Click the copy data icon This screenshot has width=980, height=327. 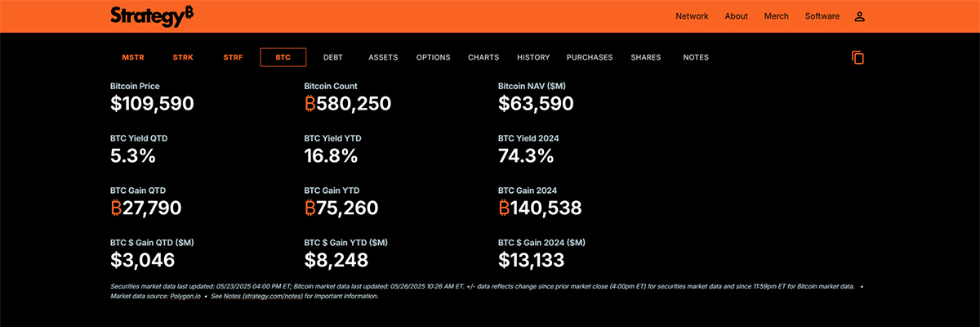(x=857, y=57)
